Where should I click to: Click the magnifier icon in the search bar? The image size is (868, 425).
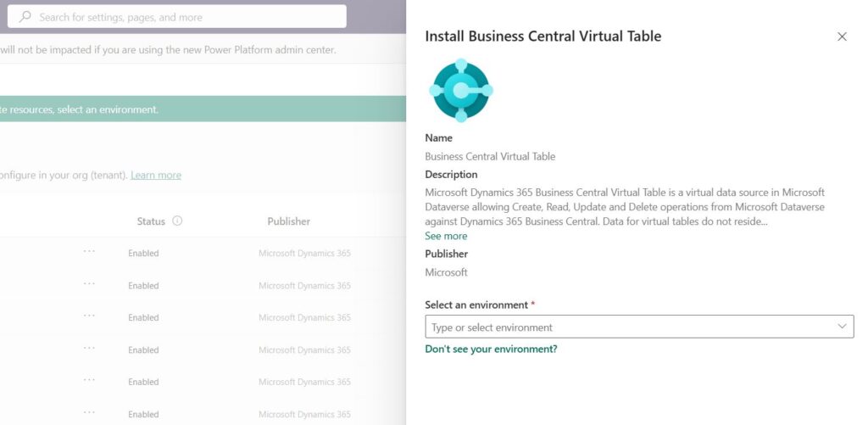(x=25, y=17)
